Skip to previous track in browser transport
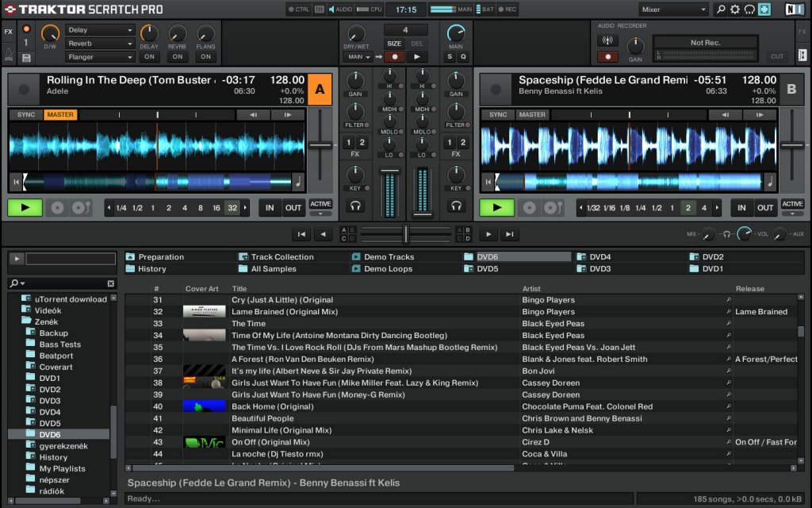 pos(301,234)
